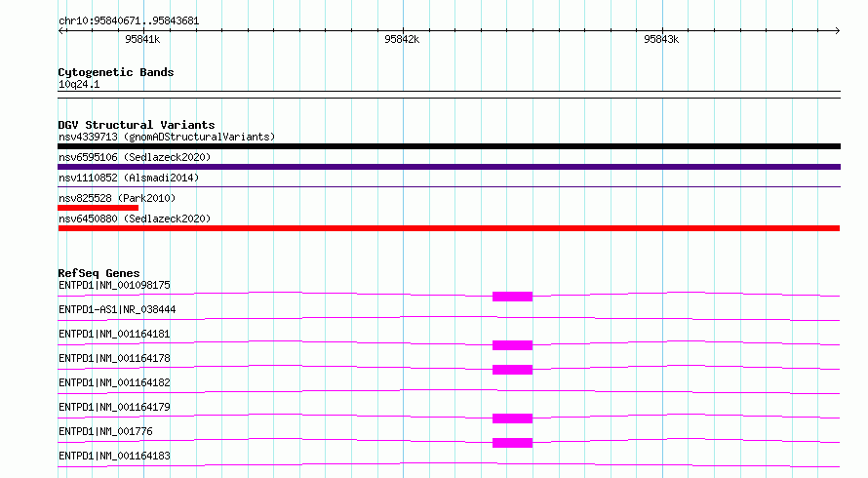Click the nsv4339713 (gnomADStructuralVariants) label
Screen dimensions: 868x478
click(x=167, y=137)
